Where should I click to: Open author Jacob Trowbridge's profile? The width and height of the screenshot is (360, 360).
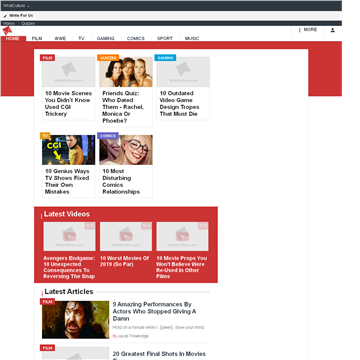click(x=133, y=336)
